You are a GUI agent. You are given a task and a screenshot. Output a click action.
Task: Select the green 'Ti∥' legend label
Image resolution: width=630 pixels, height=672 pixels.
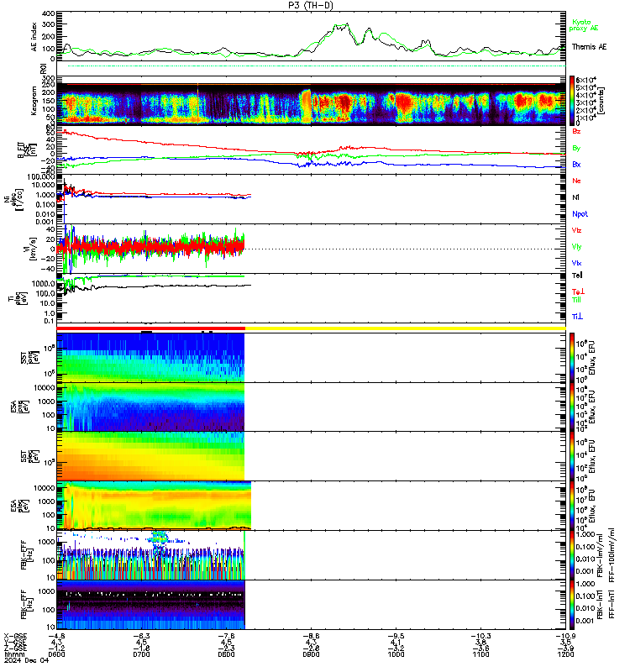576,300
